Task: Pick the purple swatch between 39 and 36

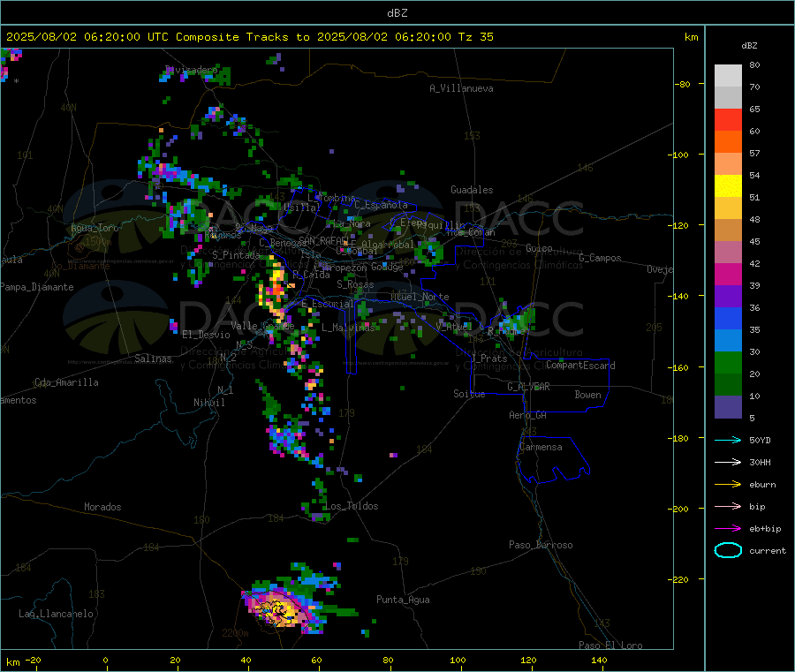Action: [x=728, y=297]
